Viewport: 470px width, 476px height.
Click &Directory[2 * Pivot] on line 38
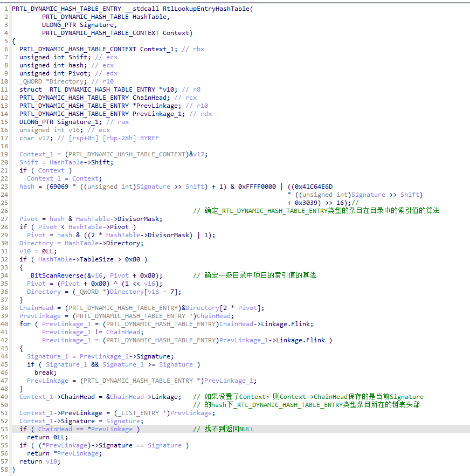click(x=221, y=308)
